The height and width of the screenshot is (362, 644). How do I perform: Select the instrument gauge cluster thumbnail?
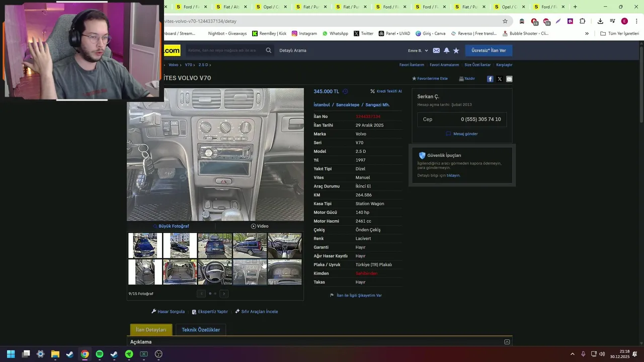285,272
